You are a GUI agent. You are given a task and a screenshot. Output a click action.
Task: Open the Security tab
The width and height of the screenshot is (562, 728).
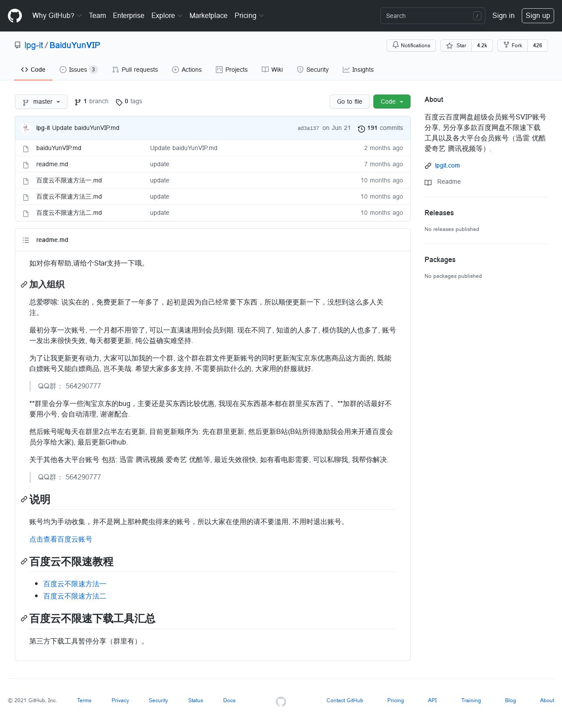313,70
